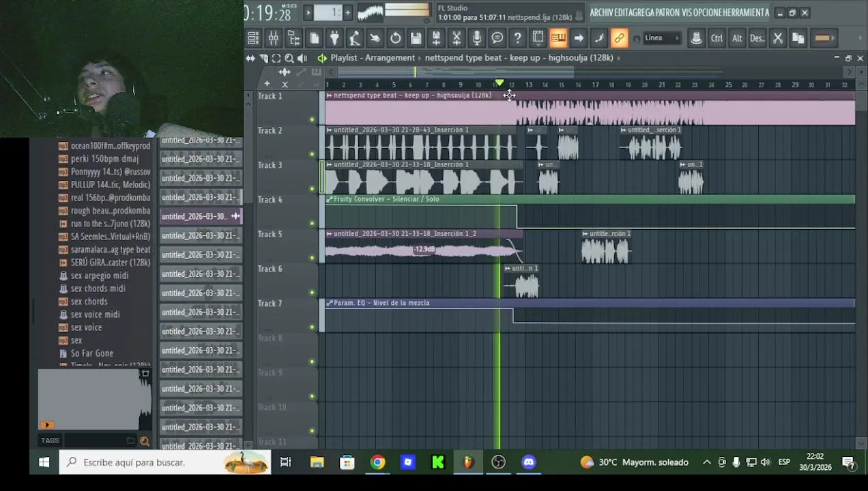Open the green playlist options speaker menu
Screen dimensions: 868x491
(322, 58)
